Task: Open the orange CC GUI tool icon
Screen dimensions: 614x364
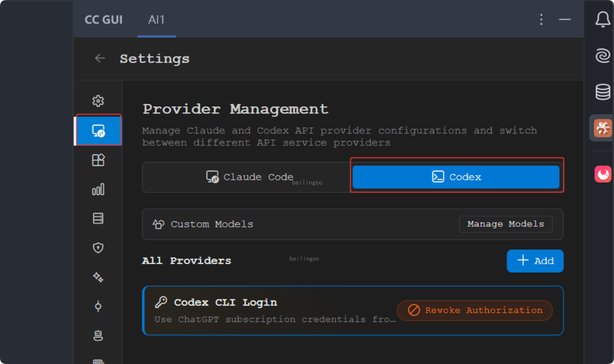Action: tap(603, 128)
